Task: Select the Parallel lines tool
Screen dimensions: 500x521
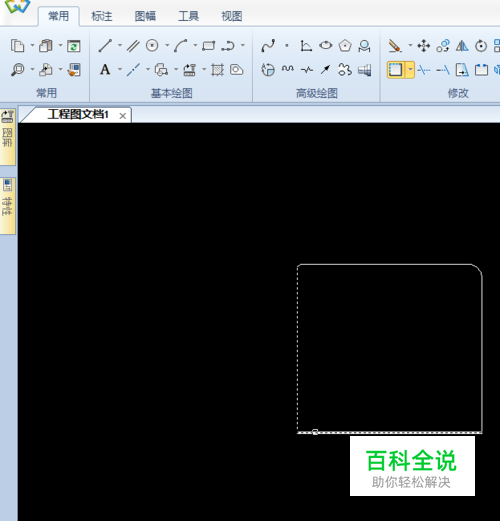Action: 133,46
